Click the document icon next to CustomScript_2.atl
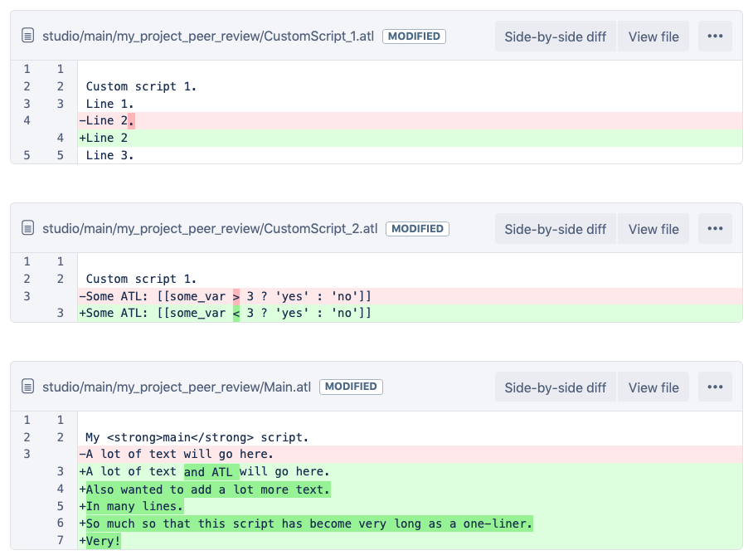The width and height of the screenshot is (753, 560). coord(30,228)
